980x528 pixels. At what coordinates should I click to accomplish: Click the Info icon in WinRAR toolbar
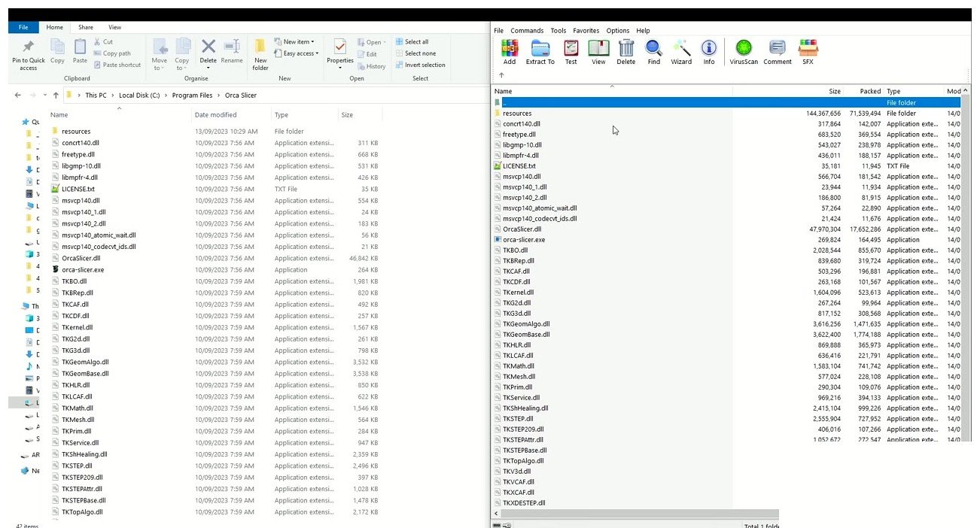[709, 52]
